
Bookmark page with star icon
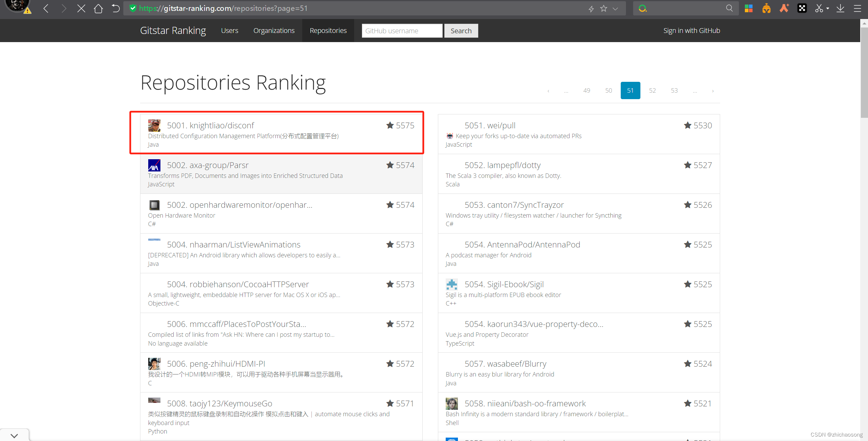coord(603,8)
